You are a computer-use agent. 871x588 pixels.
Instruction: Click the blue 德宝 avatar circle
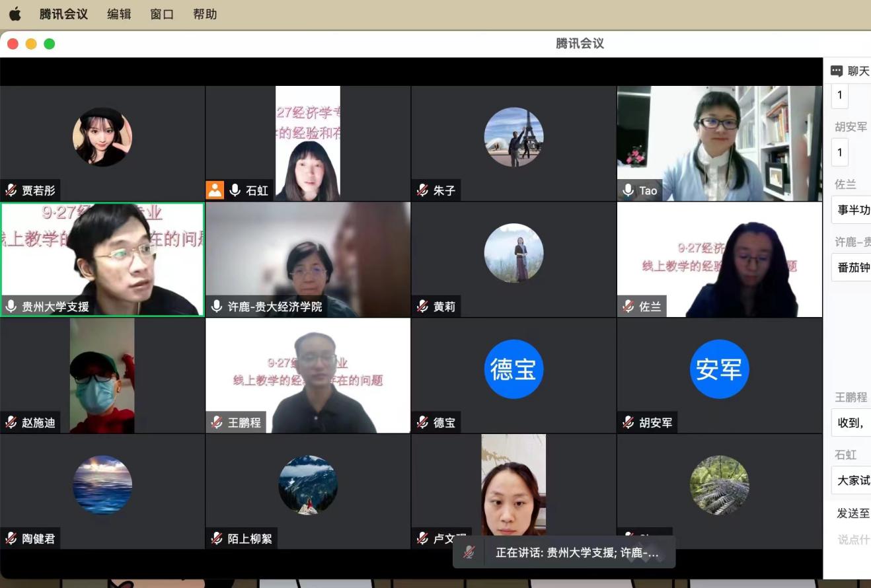click(513, 369)
